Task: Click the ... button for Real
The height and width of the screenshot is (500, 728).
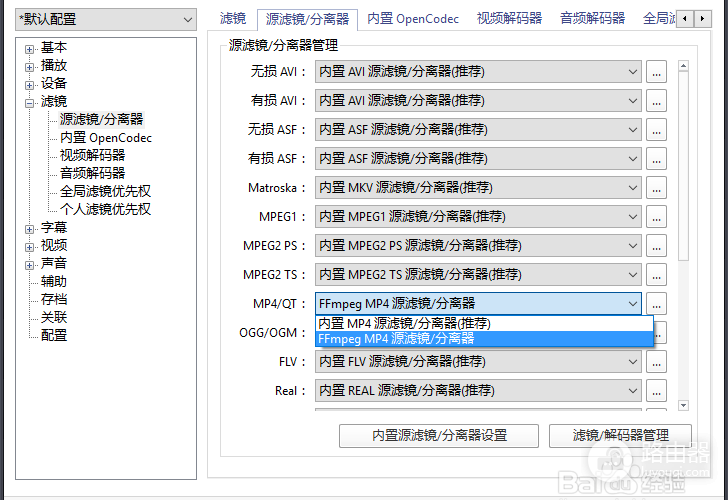Action: [x=656, y=390]
